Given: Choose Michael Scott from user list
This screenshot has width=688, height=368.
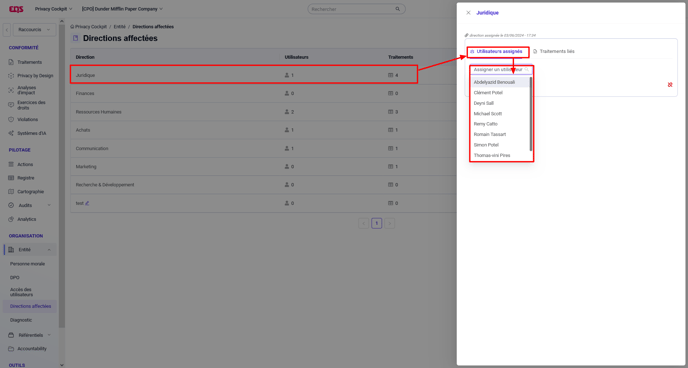Looking at the screenshot, I should pos(488,114).
